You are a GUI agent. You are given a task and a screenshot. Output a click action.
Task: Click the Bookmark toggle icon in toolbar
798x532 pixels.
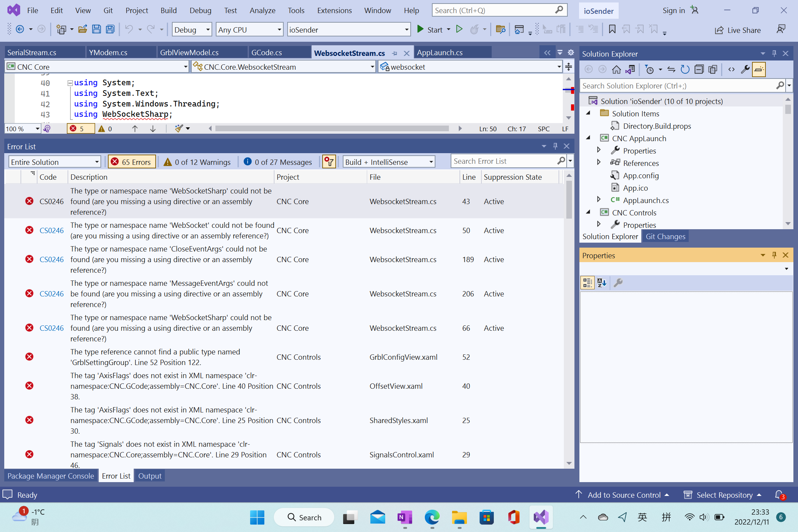click(x=612, y=29)
